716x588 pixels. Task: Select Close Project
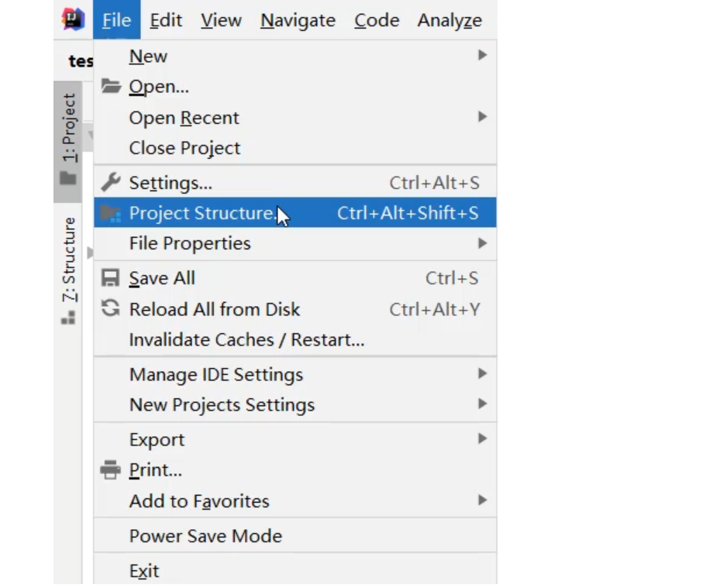click(x=184, y=148)
